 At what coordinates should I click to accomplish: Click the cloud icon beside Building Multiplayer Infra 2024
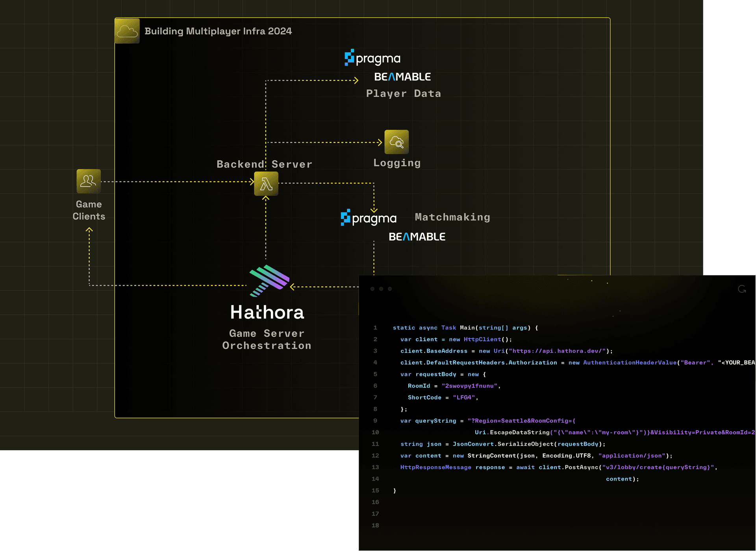[127, 31]
